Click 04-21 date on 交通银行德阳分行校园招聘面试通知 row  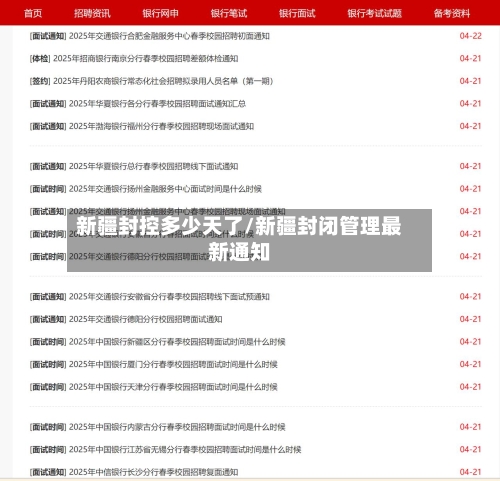(470, 319)
